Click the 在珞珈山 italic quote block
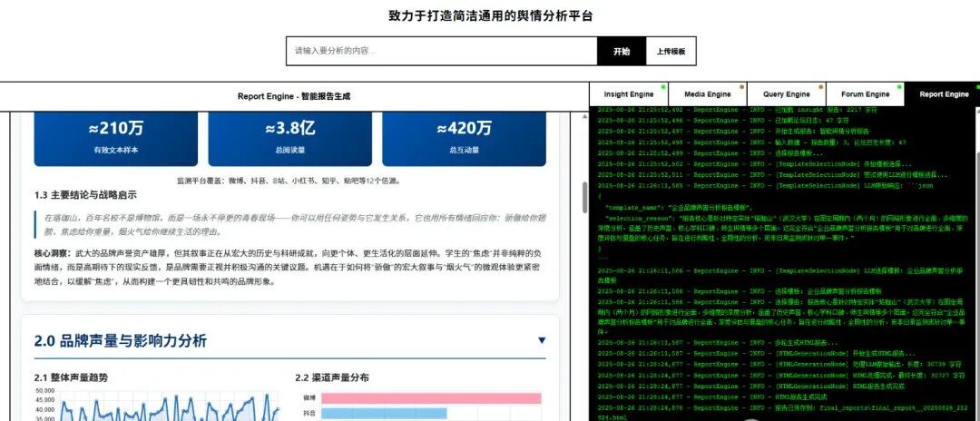This screenshot has width=980, height=421. click(290, 224)
